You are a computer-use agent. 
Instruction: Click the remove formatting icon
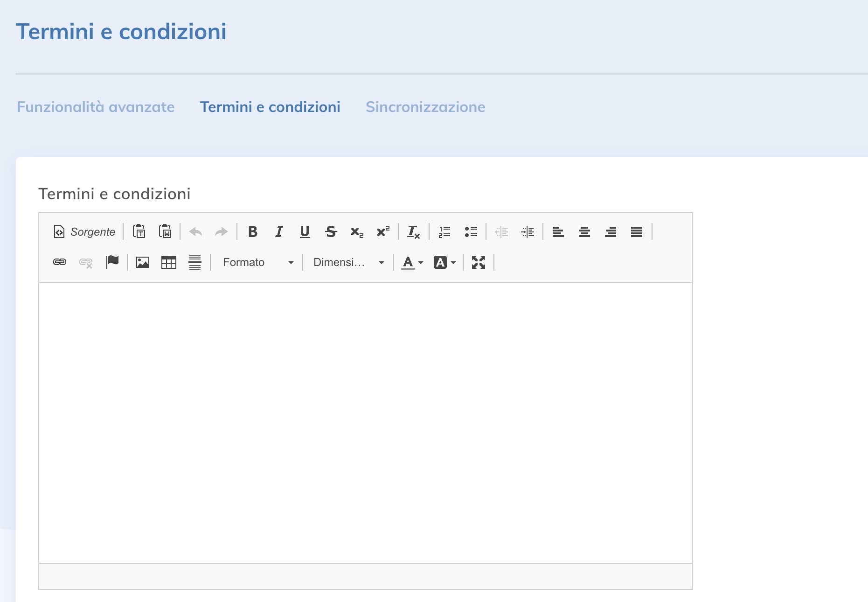tap(413, 232)
